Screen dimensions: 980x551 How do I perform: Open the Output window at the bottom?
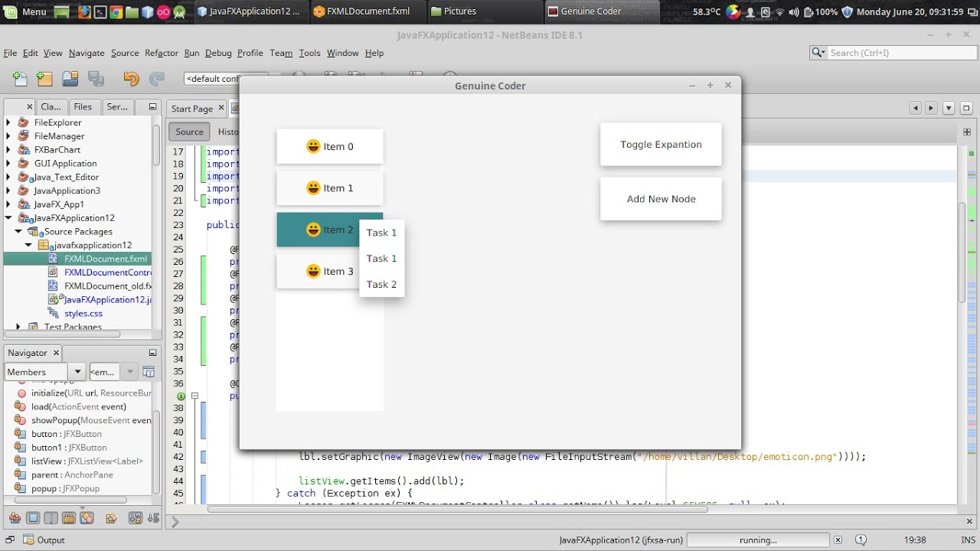click(44, 540)
